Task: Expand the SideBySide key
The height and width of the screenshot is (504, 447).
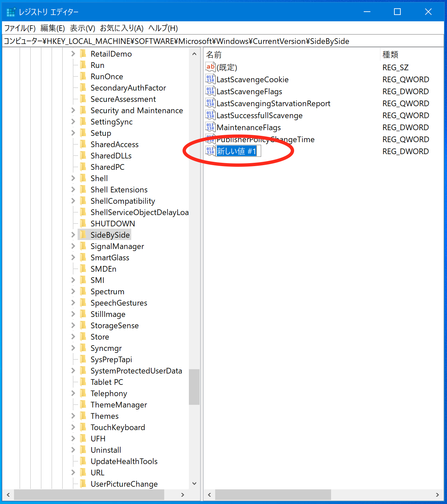Action: coord(73,235)
